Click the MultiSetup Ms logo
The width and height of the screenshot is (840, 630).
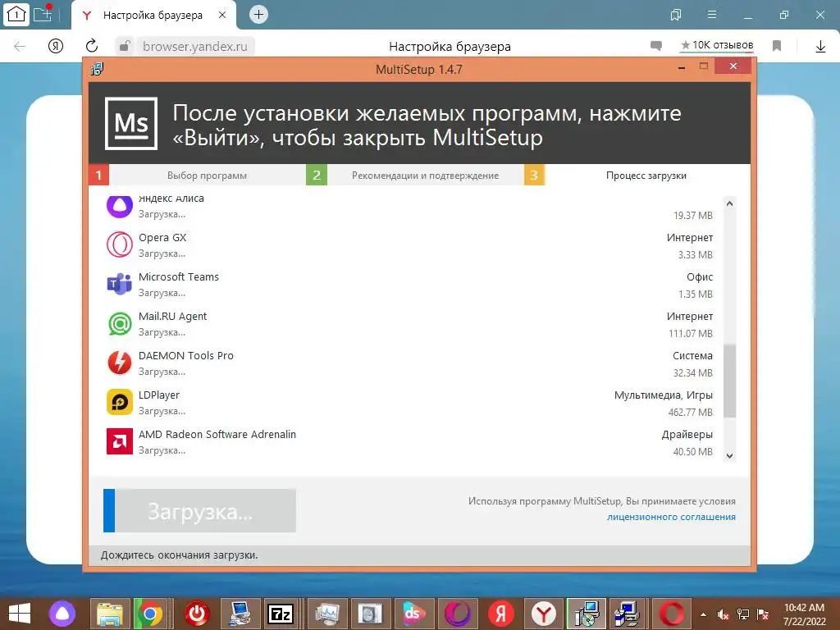click(x=131, y=123)
